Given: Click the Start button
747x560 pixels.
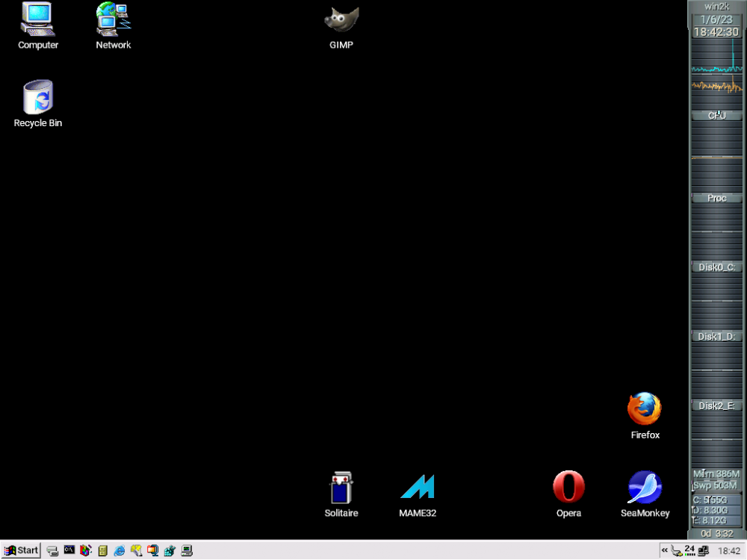Looking at the screenshot, I should click(x=21, y=550).
